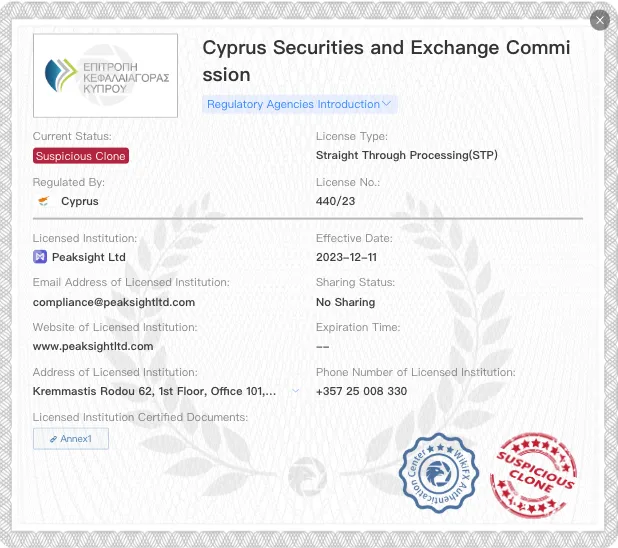Click Cyprus Securities and Exchange Commission title

(x=386, y=61)
